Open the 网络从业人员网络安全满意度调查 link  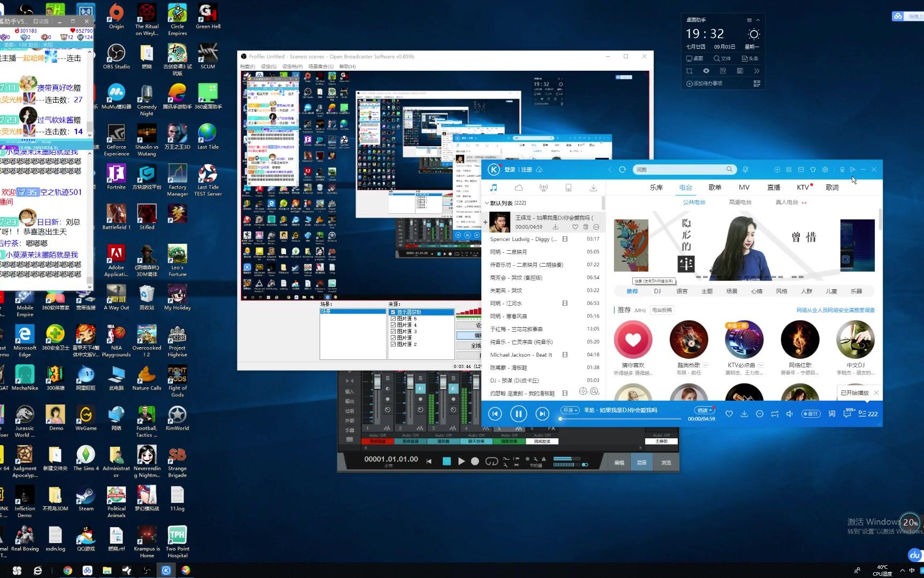[x=835, y=310]
